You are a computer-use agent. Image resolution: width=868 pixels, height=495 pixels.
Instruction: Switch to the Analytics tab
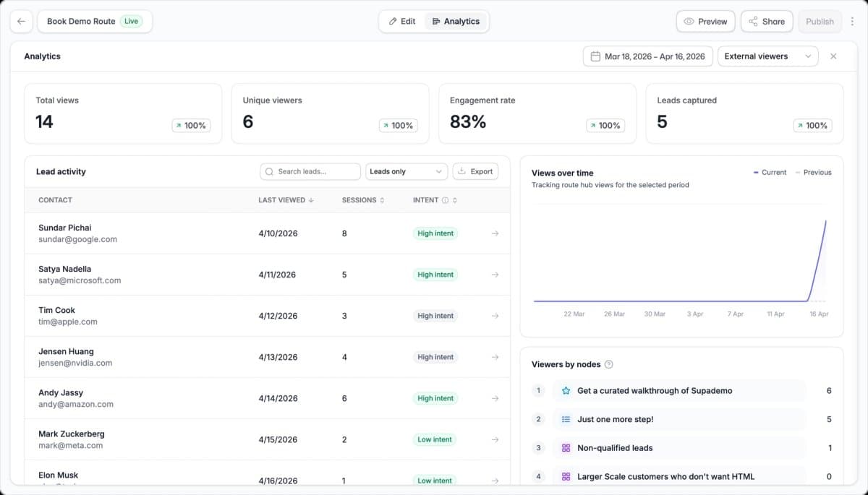coord(456,22)
